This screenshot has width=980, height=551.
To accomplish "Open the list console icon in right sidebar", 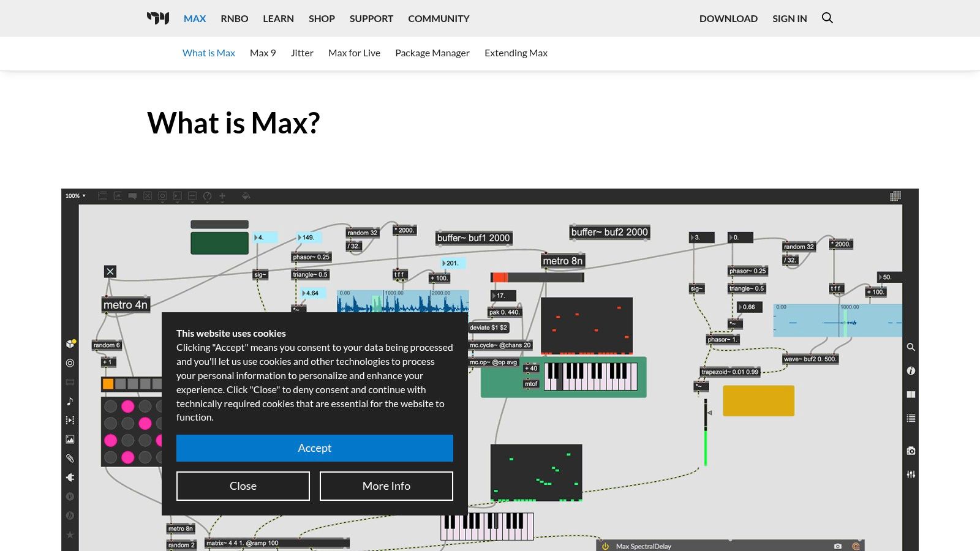I will coord(911,418).
